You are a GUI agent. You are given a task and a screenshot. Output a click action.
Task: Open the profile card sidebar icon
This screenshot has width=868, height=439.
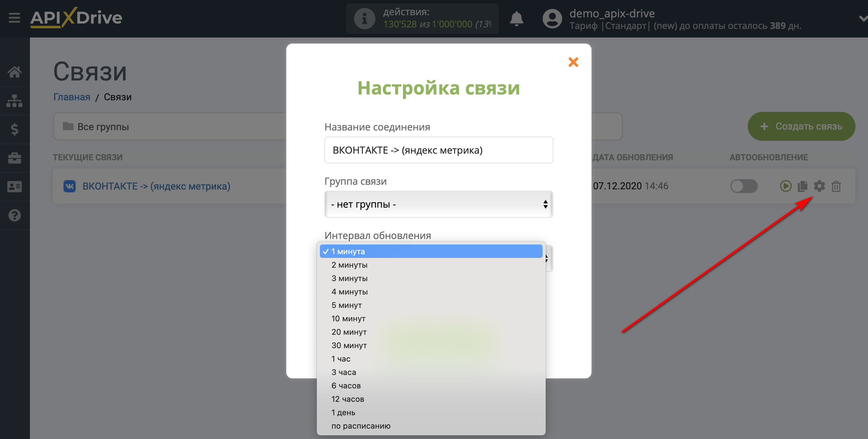[x=14, y=187]
